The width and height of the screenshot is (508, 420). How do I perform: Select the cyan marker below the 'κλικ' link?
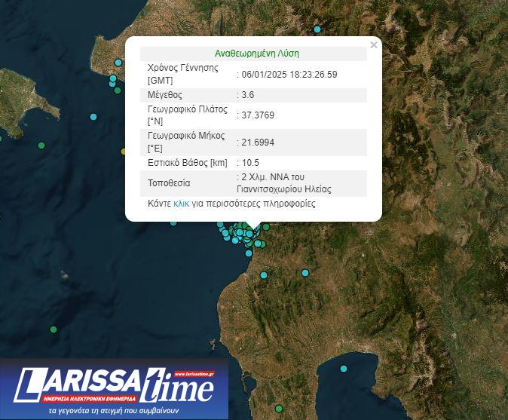175,222
